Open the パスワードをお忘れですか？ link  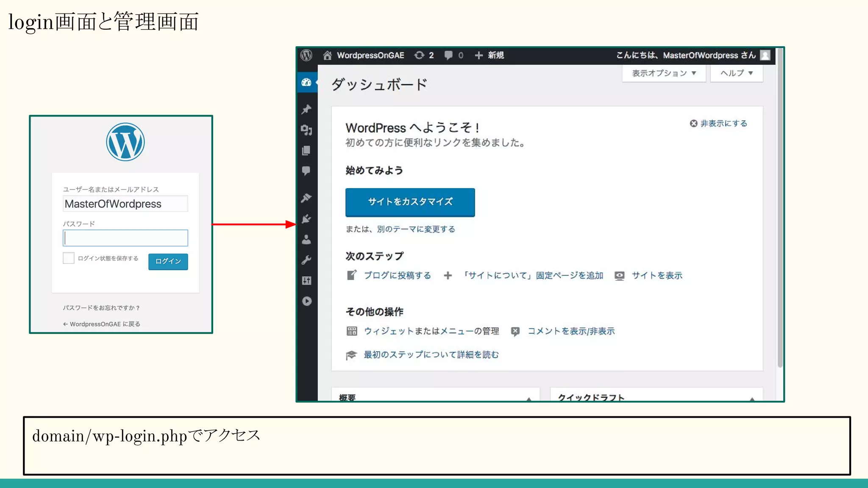[x=101, y=308]
